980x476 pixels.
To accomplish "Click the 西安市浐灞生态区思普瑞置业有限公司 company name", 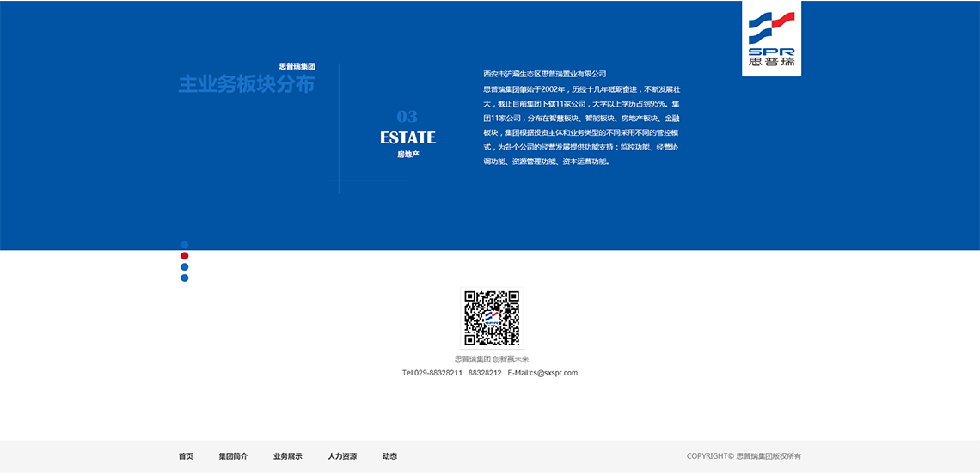I will point(545,74).
